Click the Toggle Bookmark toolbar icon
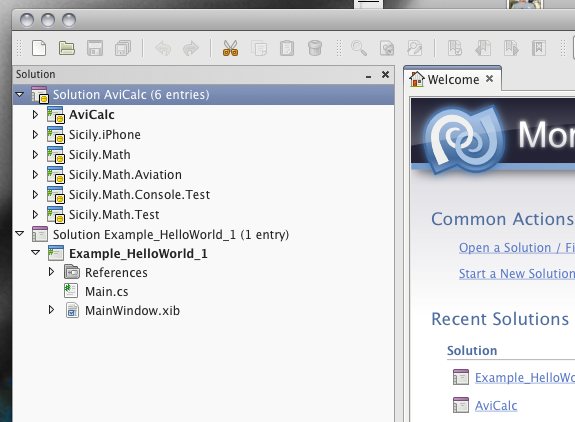The image size is (575, 422). pyautogui.click(x=455, y=48)
